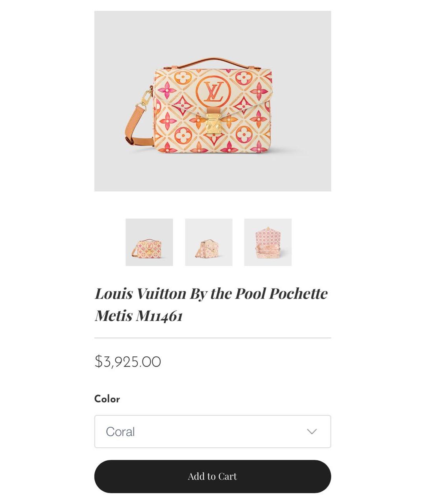Click the Coral option in the selector
Image resolution: width=425 pixels, height=504 pixels.
(120, 432)
